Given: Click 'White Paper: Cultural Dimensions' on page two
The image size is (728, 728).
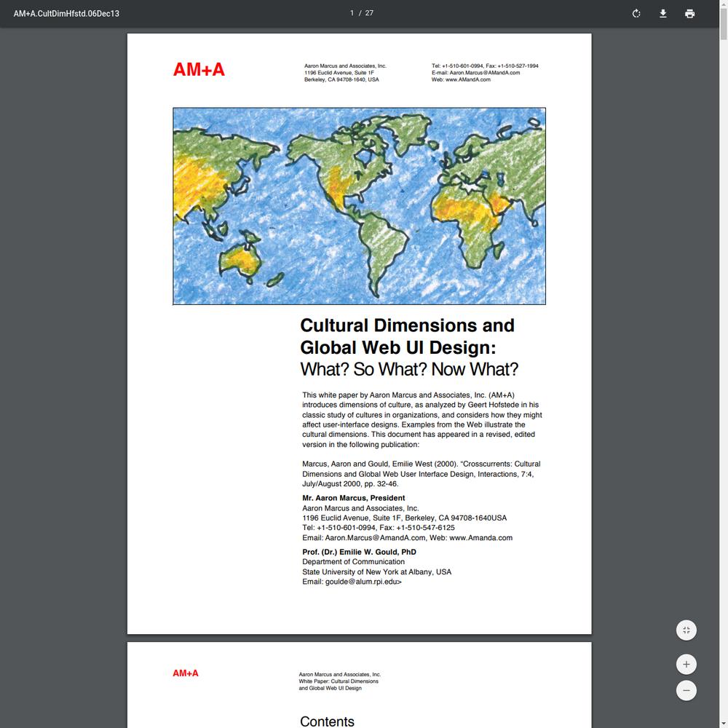Looking at the screenshot, I should point(339,681).
